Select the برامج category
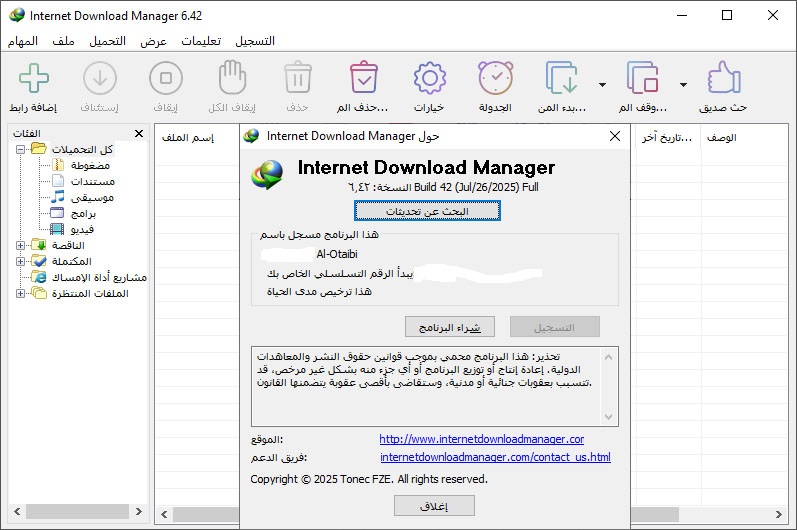 pyautogui.click(x=83, y=213)
